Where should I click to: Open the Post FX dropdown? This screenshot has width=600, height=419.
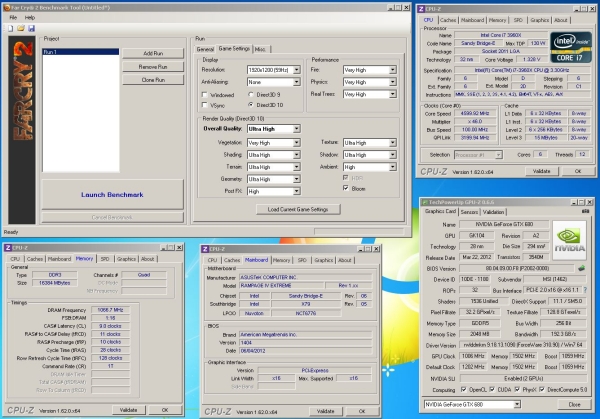[297, 191]
